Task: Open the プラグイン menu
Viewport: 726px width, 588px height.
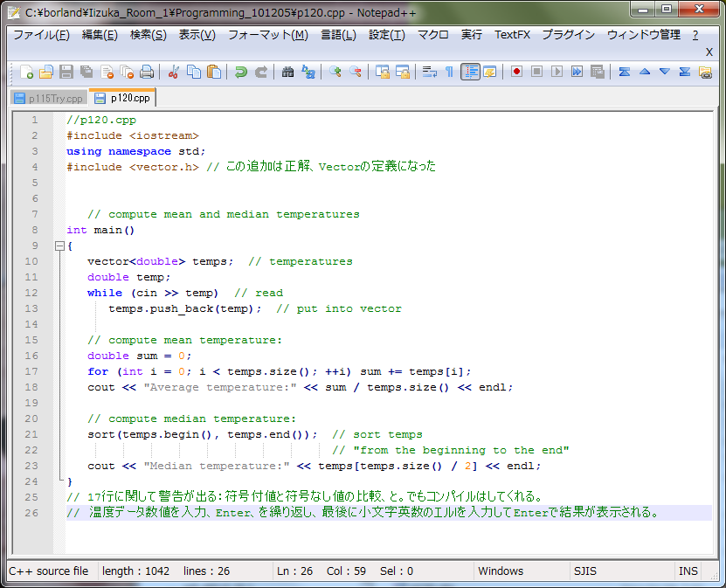Action: coord(568,35)
